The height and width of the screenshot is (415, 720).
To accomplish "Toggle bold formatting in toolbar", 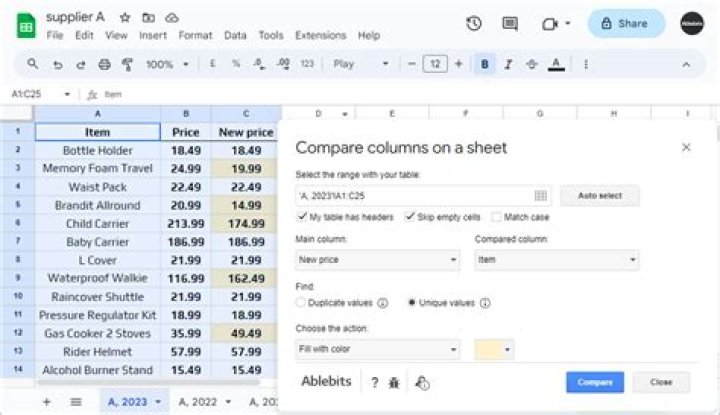I will pos(485,64).
